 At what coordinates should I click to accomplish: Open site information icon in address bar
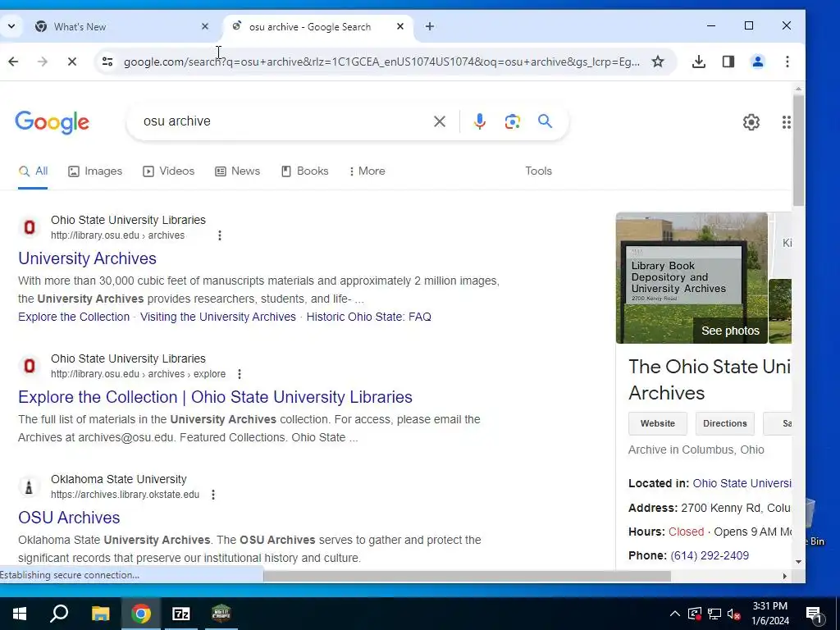pyautogui.click(x=107, y=62)
